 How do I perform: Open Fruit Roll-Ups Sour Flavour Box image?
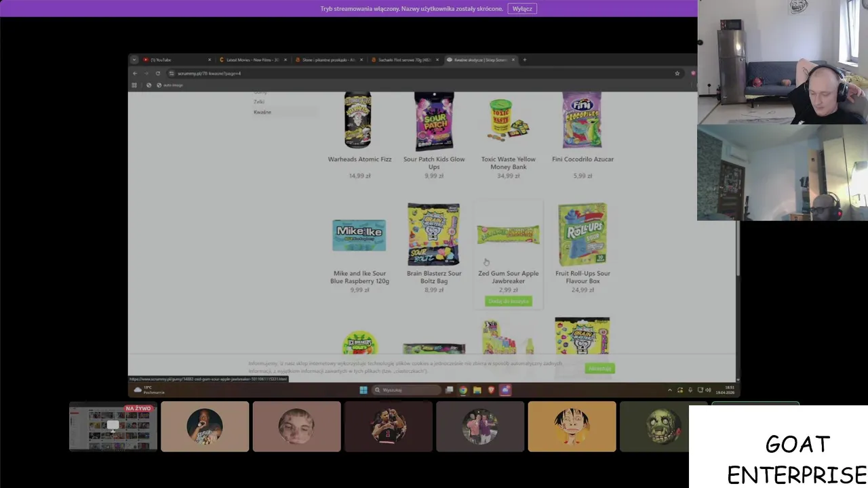tap(583, 235)
